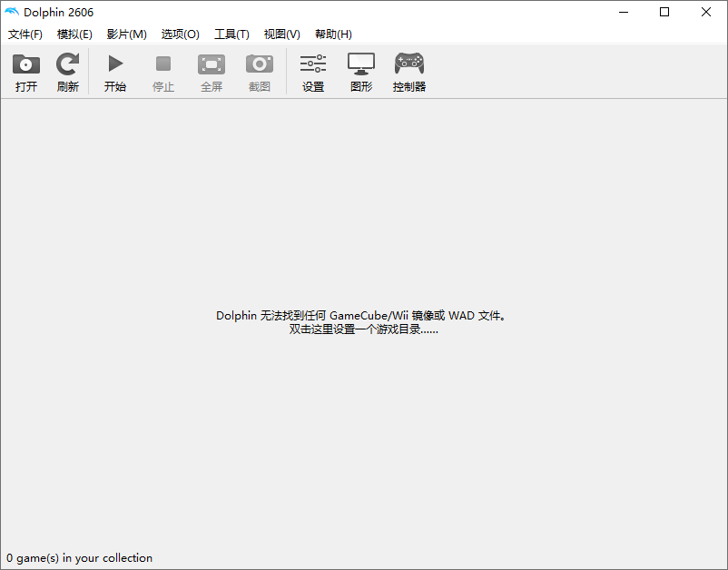728x570 pixels.
Task: Maximize the Dolphin window
Action: click(x=664, y=12)
